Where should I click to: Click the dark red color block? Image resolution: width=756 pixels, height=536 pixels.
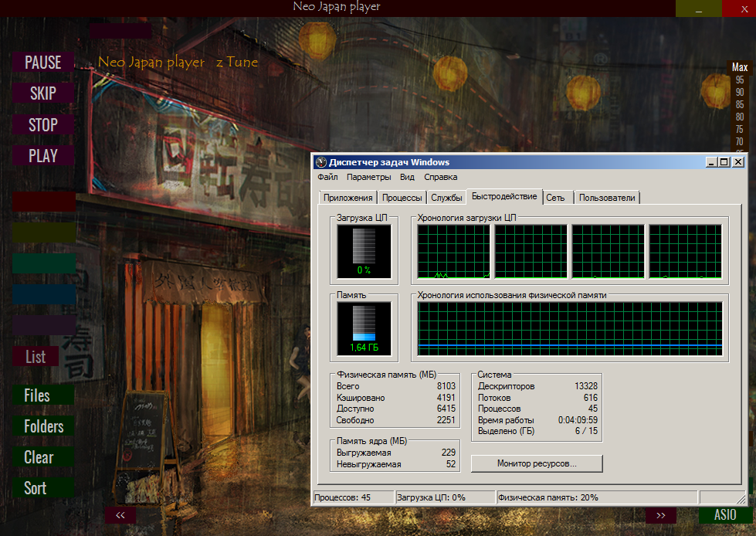[44, 202]
